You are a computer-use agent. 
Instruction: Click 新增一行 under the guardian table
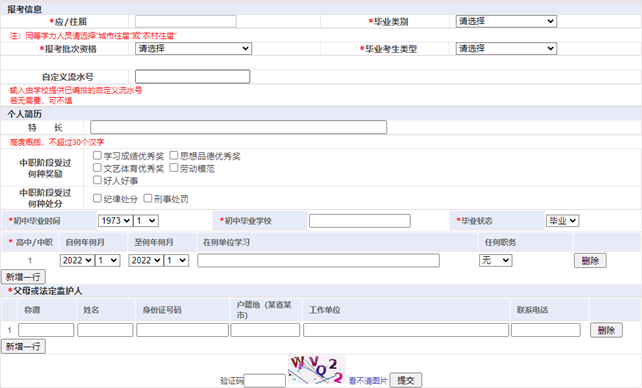click(23, 347)
